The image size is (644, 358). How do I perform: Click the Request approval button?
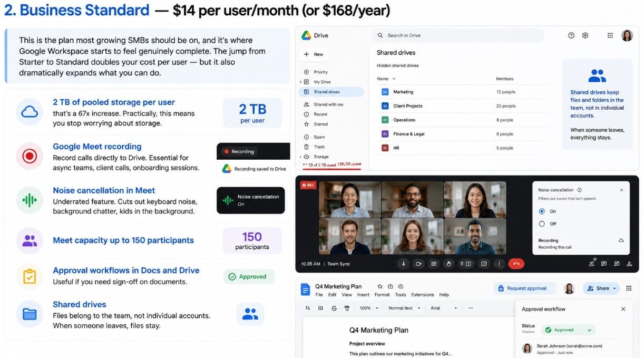pyautogui.click(x=525, y=288)
